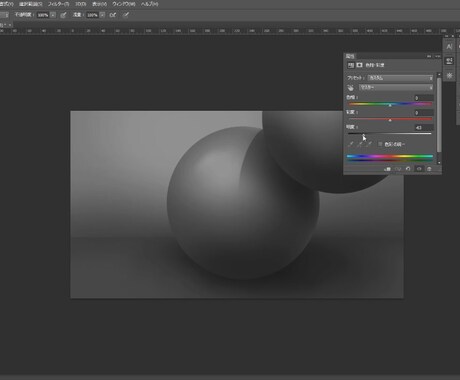
Task: Clip adjustment to layer below
Action: click(387, 169)
